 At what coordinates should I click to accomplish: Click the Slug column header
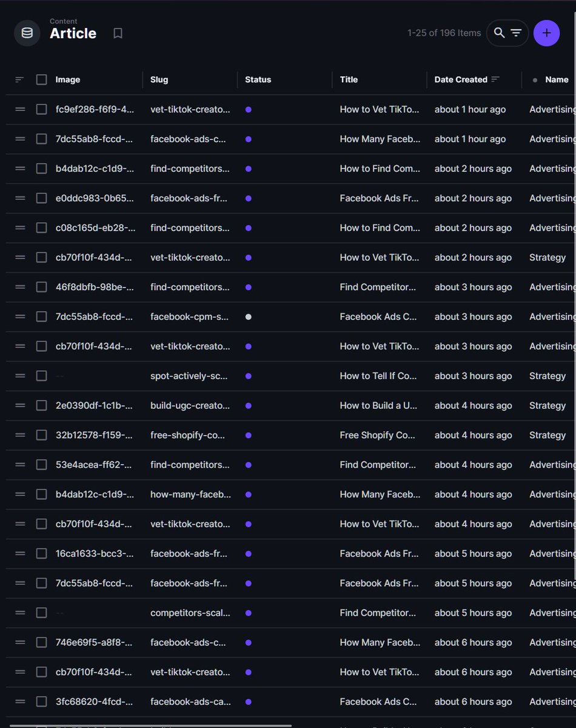159,79
